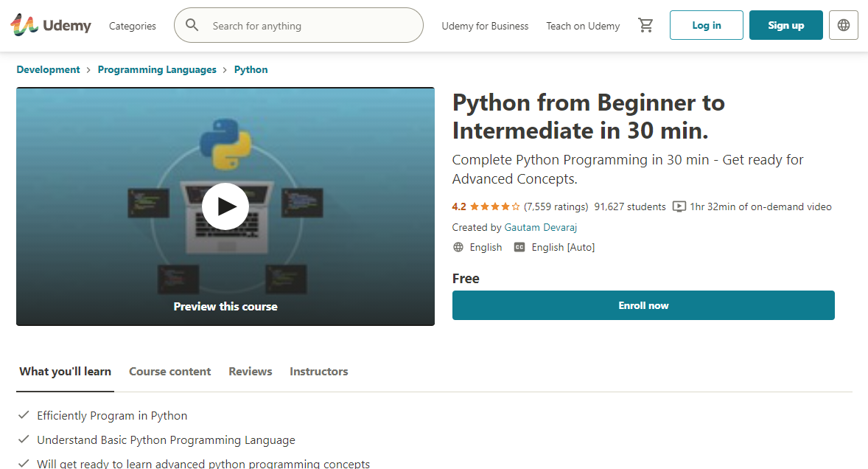The image size is (868, 469).
Task: Open the shopping cart
Action: (645, 26)
